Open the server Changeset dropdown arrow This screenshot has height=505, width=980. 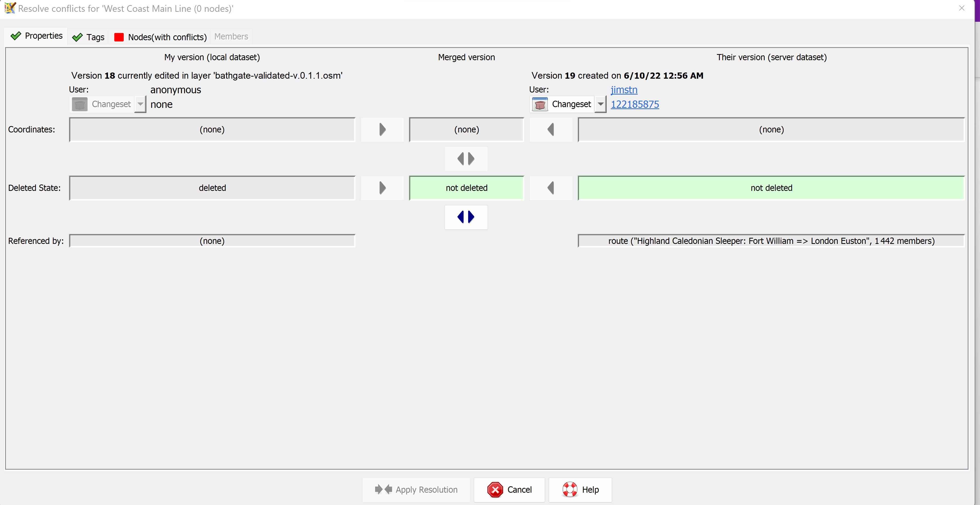[x=600, y=104]
